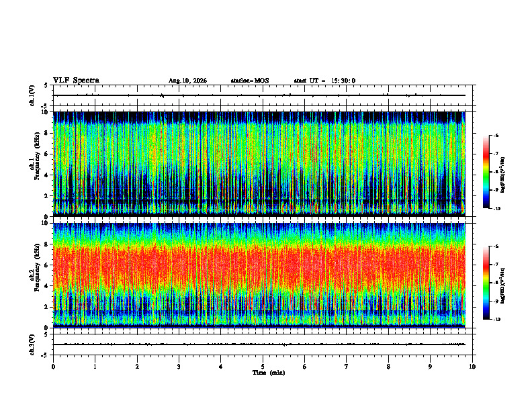The width and height of the screenshot is (532, 411).
Task: Click the ch.1 spectrogram panel
Action: (259, 164)
